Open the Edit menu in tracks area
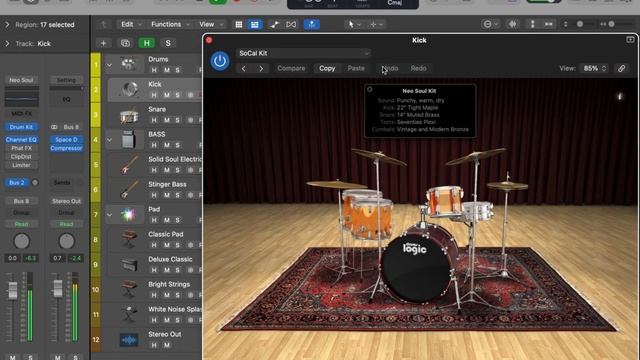The height and width of the screenshot is (360, 640). [131, 24]
